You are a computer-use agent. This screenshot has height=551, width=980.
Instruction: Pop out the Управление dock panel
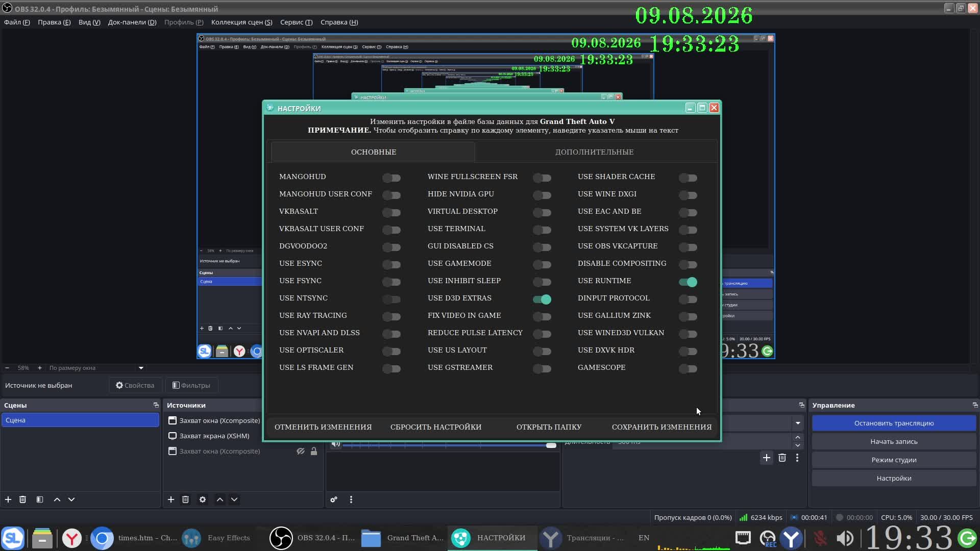coord(975,405)
